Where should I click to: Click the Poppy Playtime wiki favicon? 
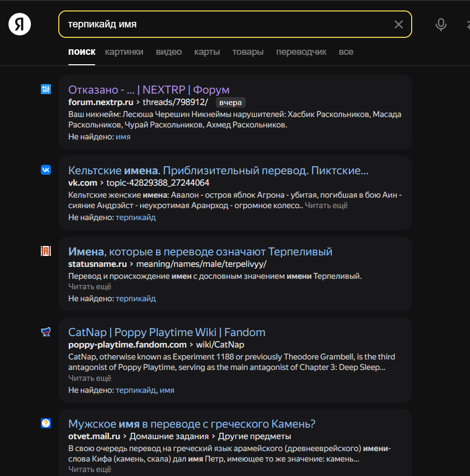point(46,332)
